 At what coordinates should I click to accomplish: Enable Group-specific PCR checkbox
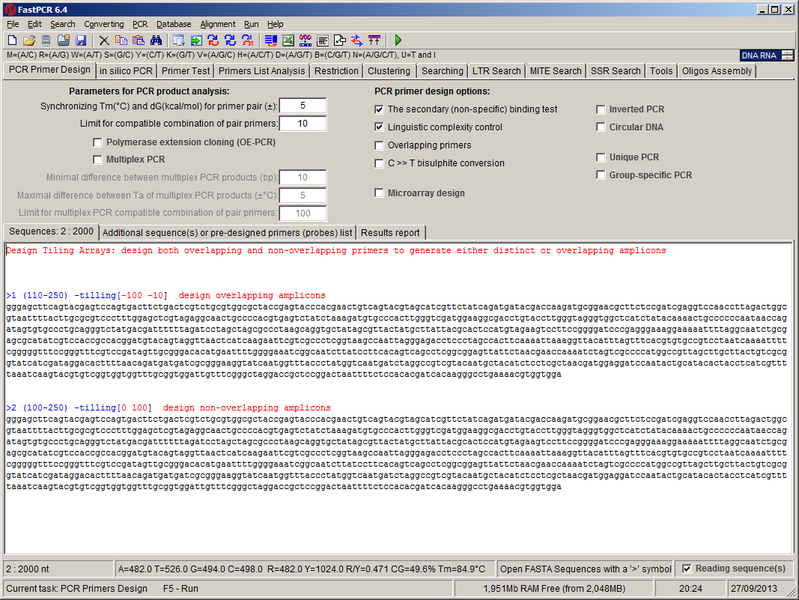(x=600, y=175)
